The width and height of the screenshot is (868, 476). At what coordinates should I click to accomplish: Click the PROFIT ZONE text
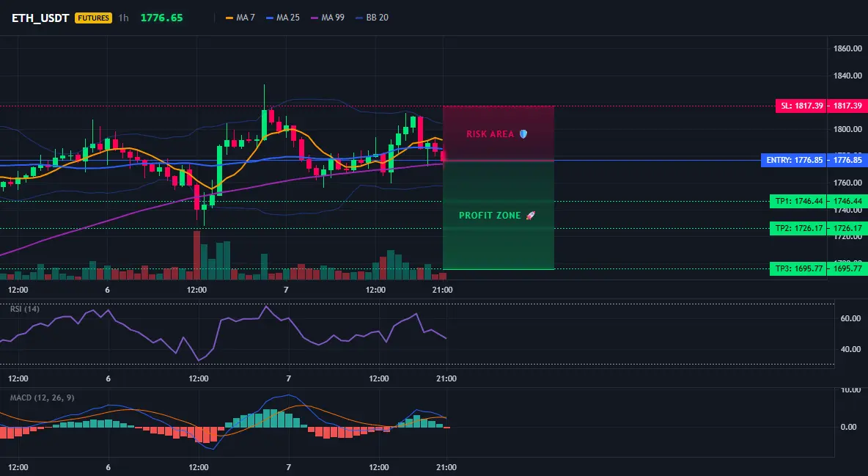490,216
